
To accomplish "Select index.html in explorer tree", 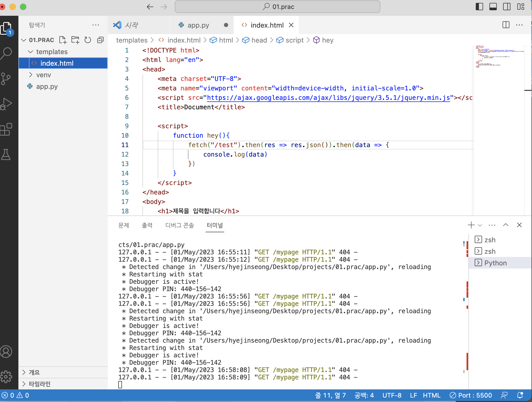I will 63,63.
